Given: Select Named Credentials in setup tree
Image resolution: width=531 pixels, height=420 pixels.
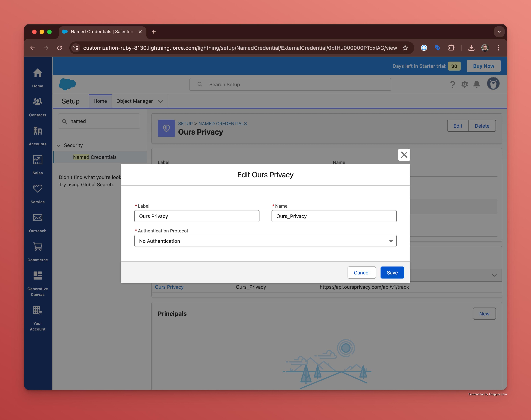Looking at the screenshot, I should tap(95, 157).
